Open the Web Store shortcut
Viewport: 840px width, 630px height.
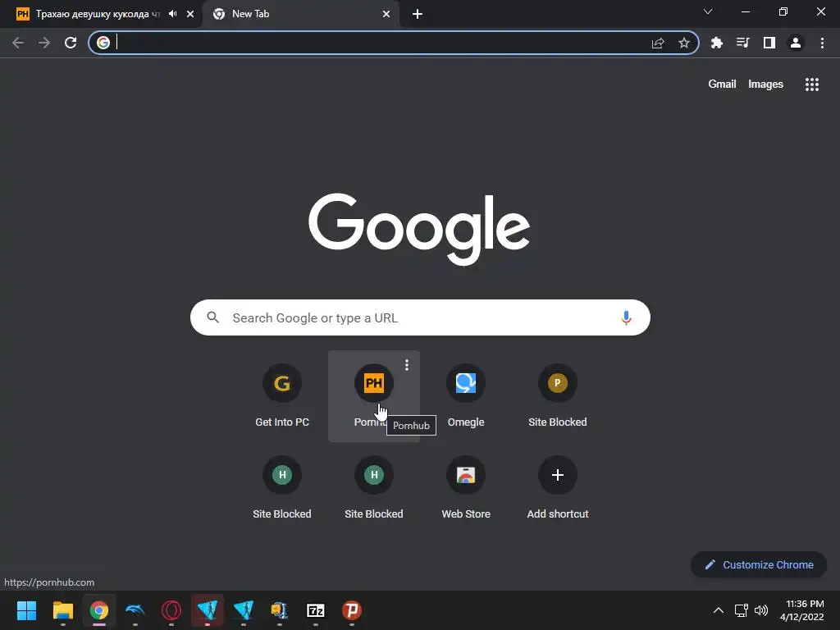(466, 487)
